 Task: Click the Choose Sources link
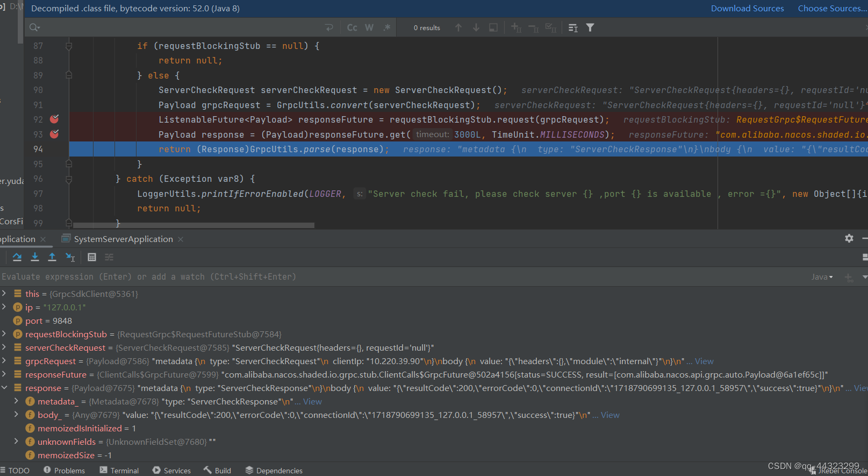click(x=832, y=8)
